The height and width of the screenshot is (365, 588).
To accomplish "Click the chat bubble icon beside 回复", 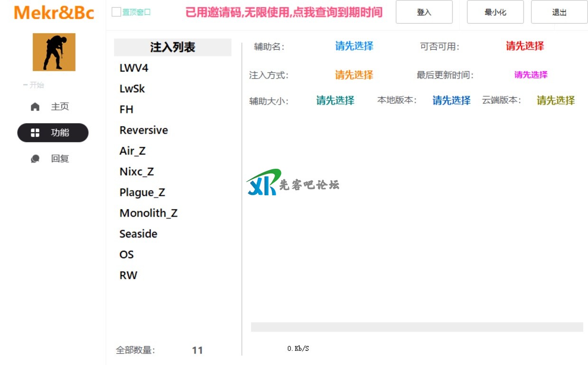I will click(35, 159).
